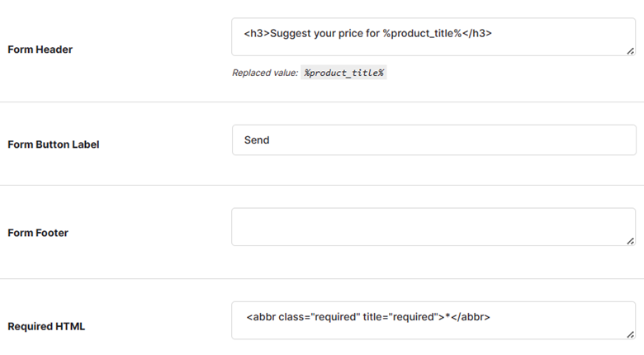Image resolution: width=644 pixels, height=355 pixels.
Task: Click the Form Footer textarea resize handle
Action: (631, 241)
